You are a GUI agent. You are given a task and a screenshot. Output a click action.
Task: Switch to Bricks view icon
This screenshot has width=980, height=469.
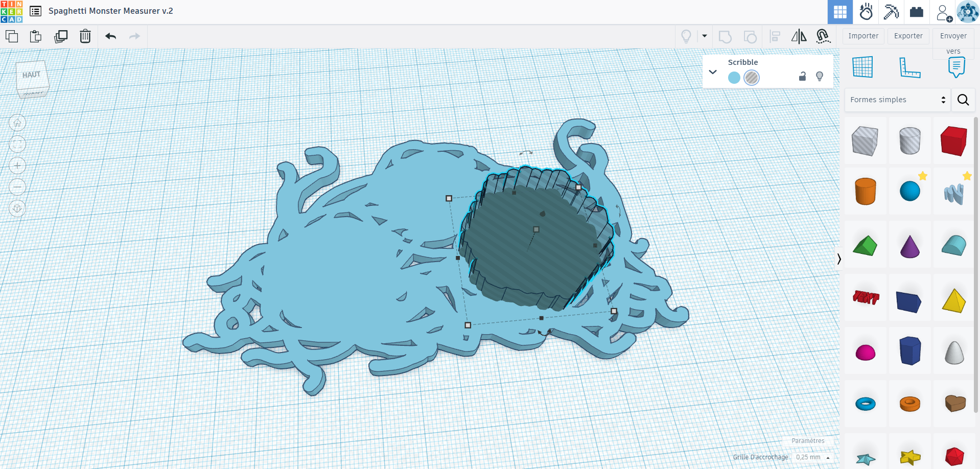(917, 12)
